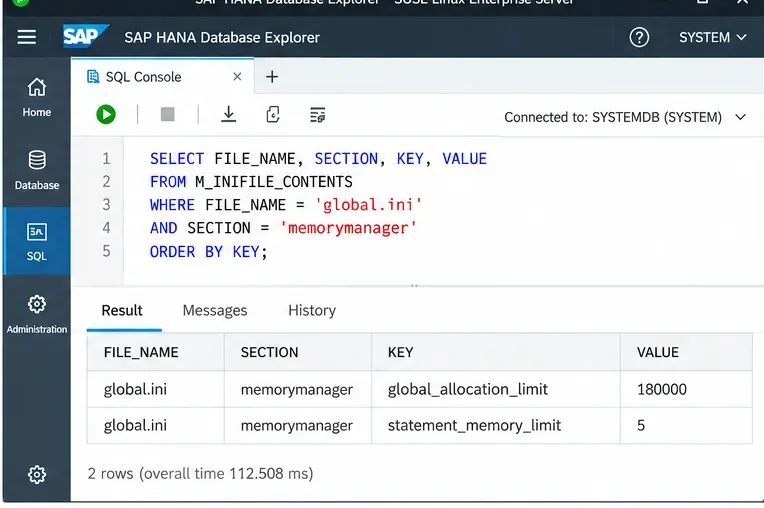Click inside the SQL editor line 1
This screenshot has width=764, height=508.
[x=318, y=159]
